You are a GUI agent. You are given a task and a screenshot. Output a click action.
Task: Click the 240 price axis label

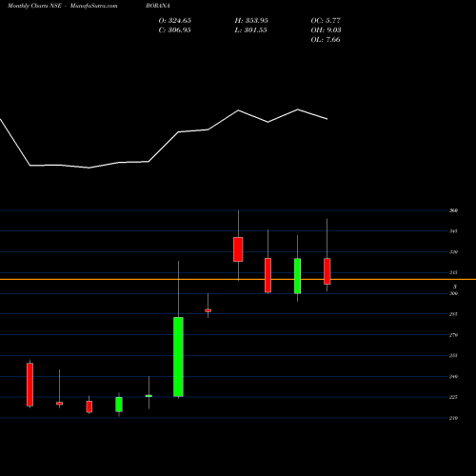coord(453,376)
